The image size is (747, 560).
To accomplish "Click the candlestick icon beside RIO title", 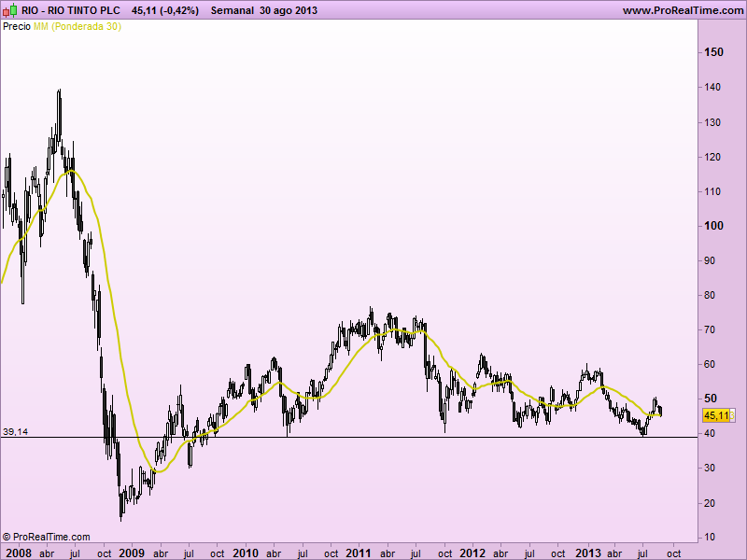I will tap(10, 10).
